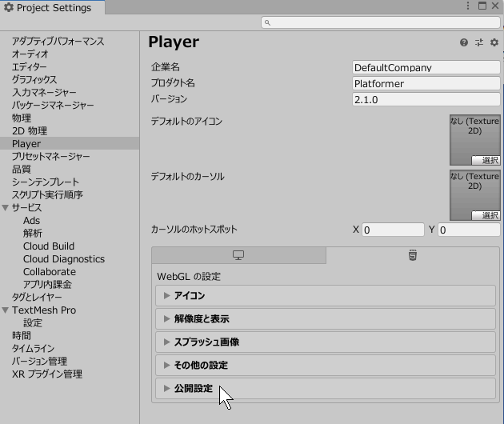Edit the バージョン 2.1.0 field
Image resolution: width=504 pixels, height=424 pixels.
(426, 100)
